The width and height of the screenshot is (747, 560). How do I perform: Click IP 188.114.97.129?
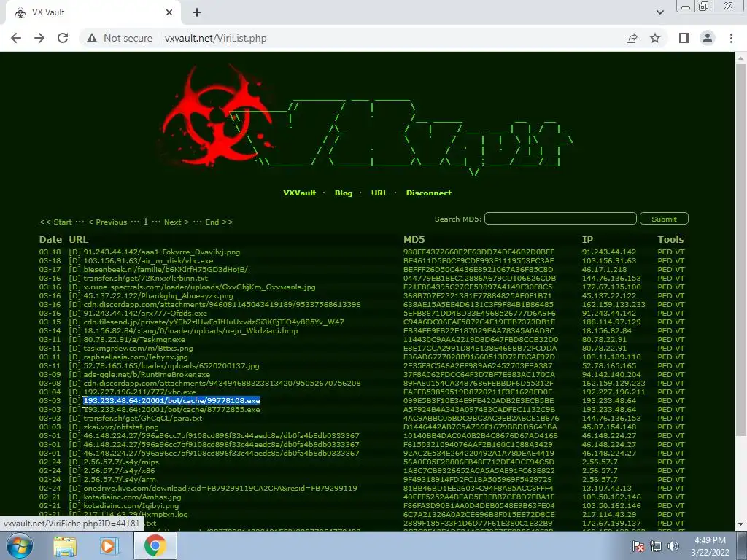pos(611,322)
